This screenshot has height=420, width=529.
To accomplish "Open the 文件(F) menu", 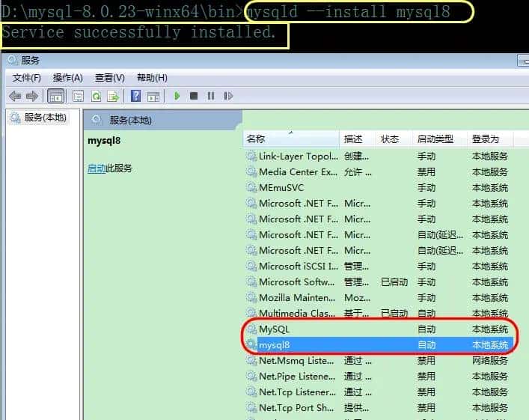I will click(x=27, y=78).
